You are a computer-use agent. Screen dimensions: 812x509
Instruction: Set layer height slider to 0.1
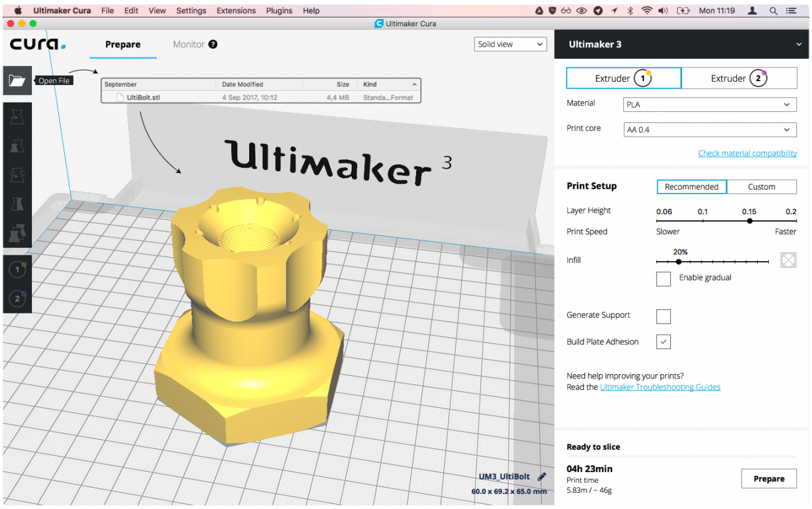click(703, 220)
